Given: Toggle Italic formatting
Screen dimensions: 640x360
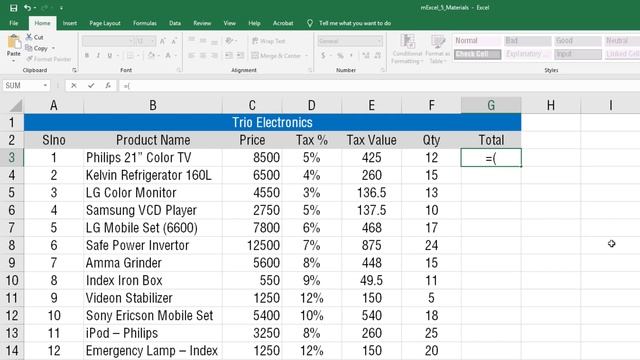Looking at the screenshot, I should [x=98, y=56].
